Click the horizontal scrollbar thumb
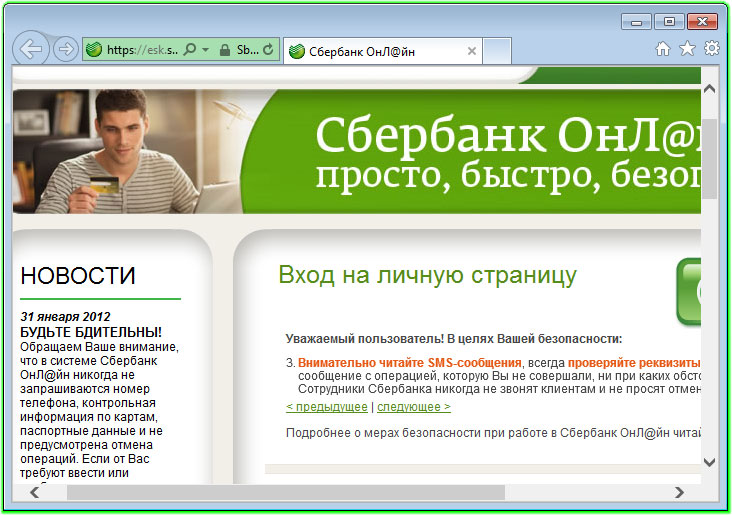 click(x=286, y=493)
